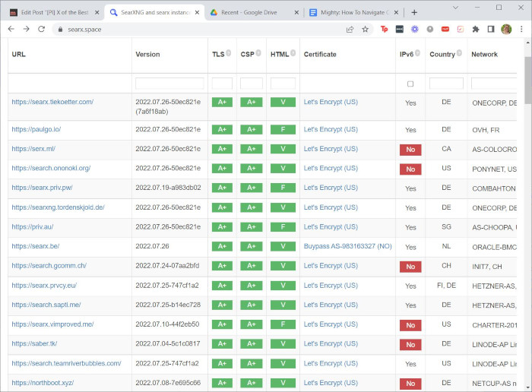The height and width of the screenshot is (392, 532).
Task: Close the Mighty document tab
Action: 396,13
